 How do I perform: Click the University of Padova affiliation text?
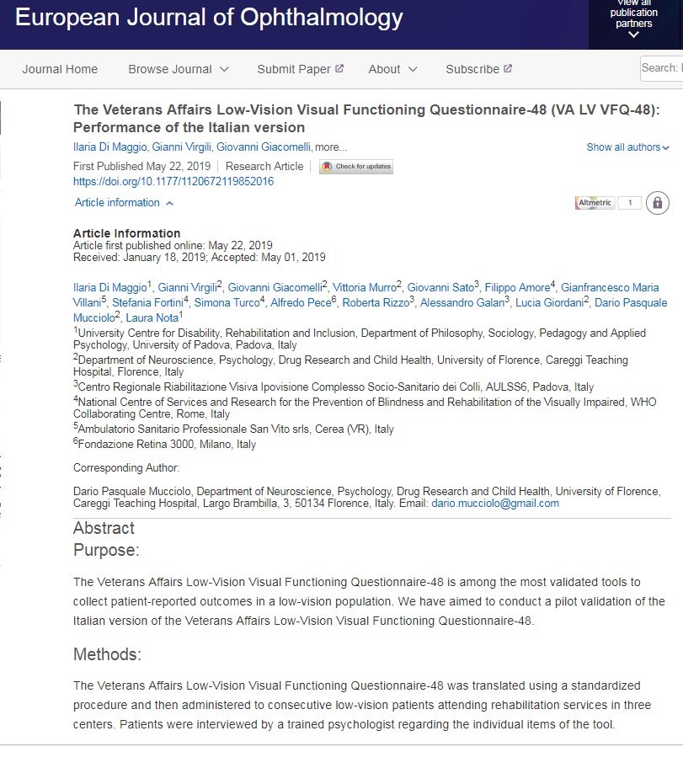pyautogui.click(x=360, y=339)
